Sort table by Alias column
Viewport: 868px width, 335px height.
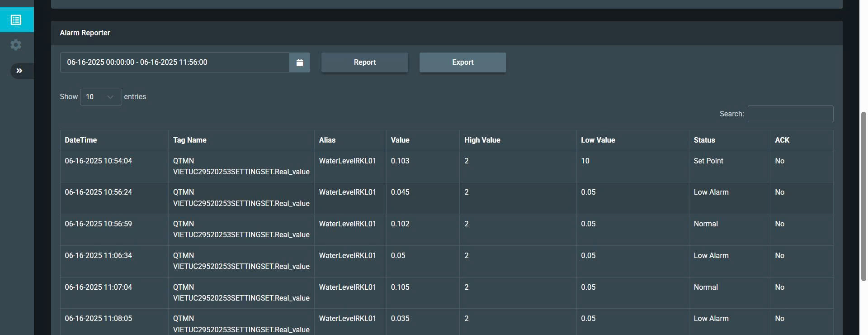pyautogui.click(x=327, y=140)
